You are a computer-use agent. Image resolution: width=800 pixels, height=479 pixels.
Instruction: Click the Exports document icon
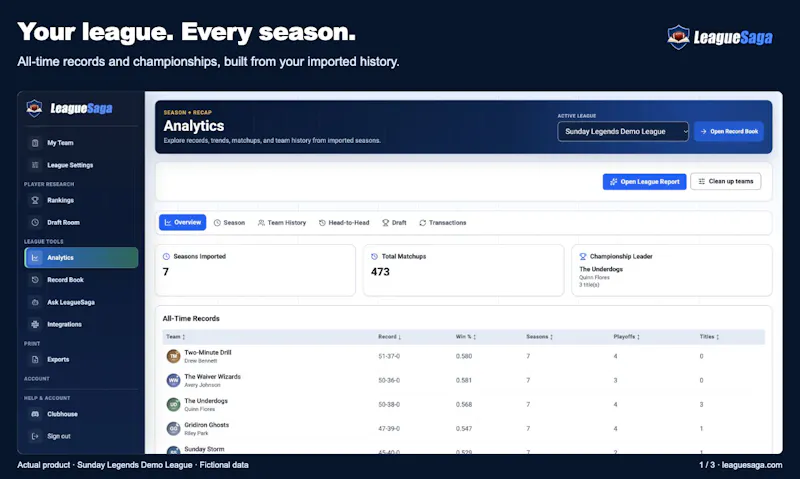(35, 359)
